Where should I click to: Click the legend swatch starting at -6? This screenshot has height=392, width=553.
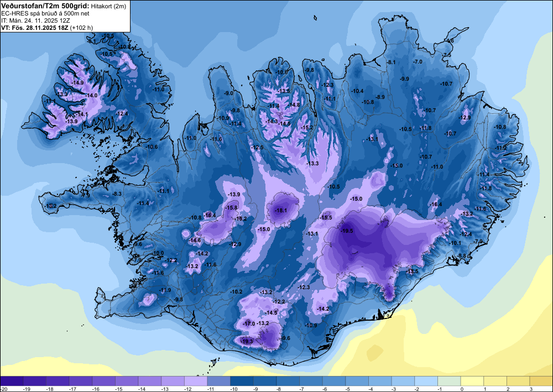pos(333,381)
